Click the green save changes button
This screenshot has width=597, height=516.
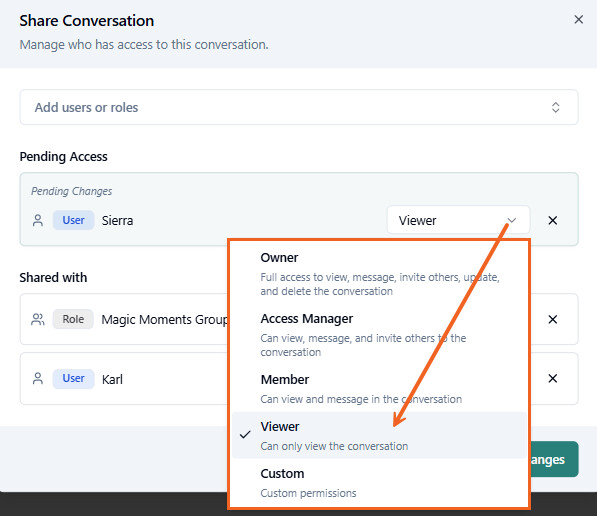[554, 459]
